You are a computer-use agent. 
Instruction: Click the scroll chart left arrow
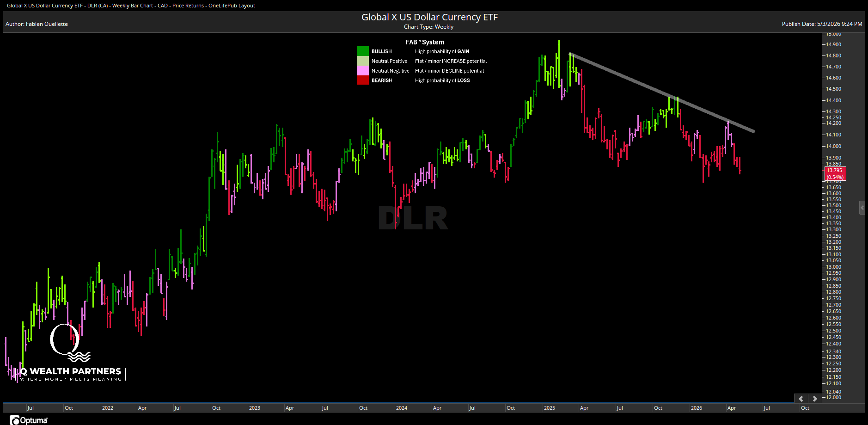801,399
